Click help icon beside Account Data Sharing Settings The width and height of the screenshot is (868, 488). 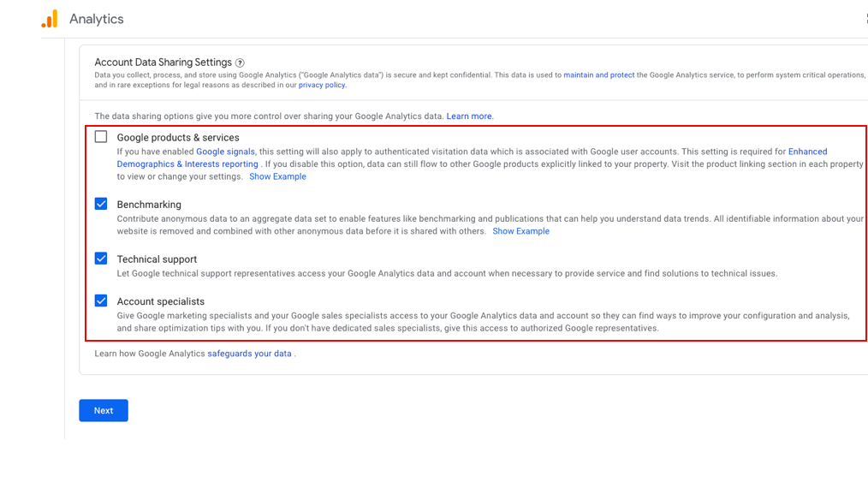pyautogui.click(x=240, y=62)
